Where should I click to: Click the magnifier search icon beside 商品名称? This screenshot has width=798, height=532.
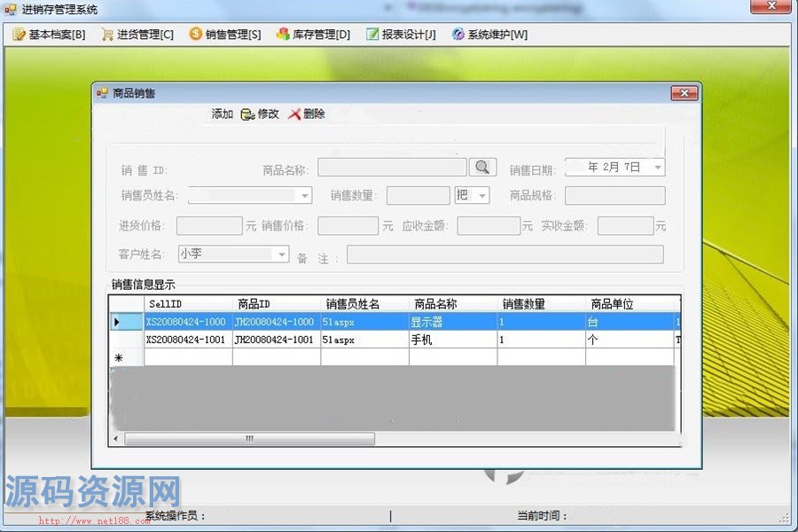(481, 167)
